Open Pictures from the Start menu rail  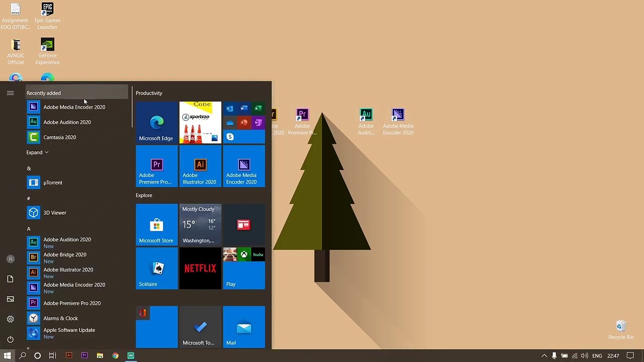coord(10,299)
